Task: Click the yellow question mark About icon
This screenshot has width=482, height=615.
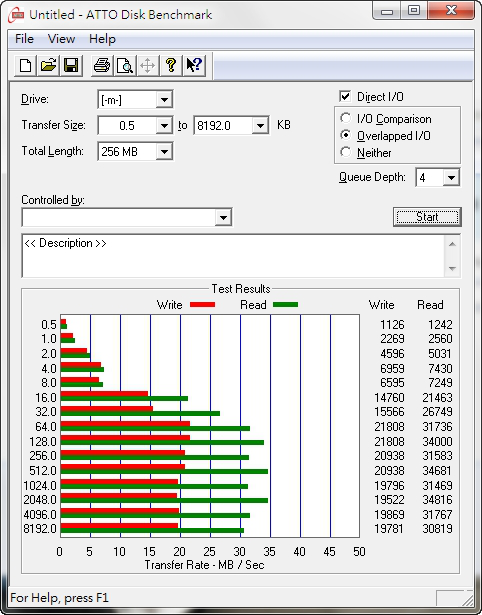Action: coord(171,65)
